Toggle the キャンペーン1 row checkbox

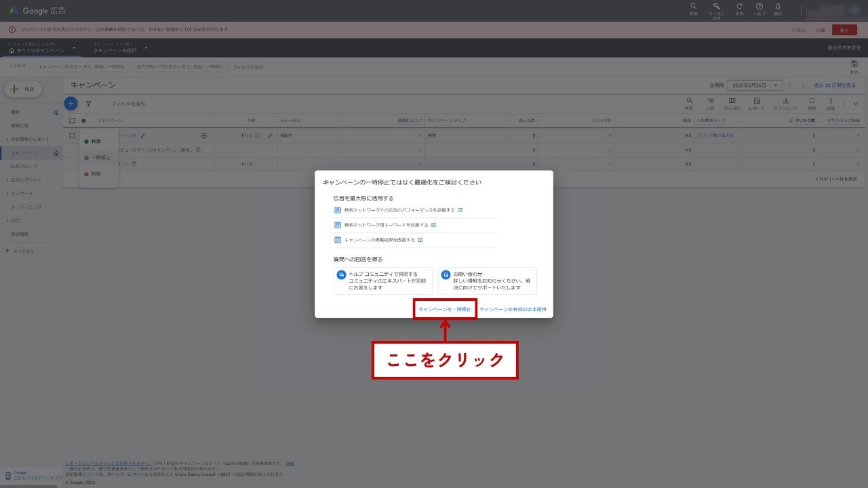click(x=72, y=136)
